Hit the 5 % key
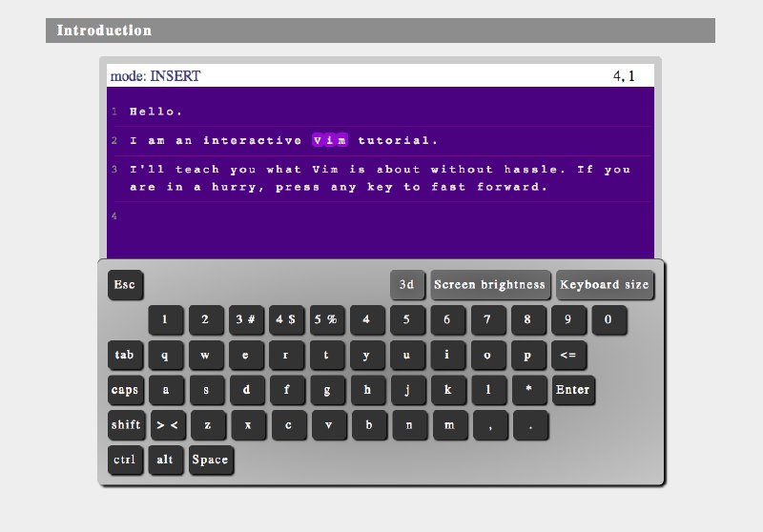Screen dimensions: 763x532 tap(327, 319)
